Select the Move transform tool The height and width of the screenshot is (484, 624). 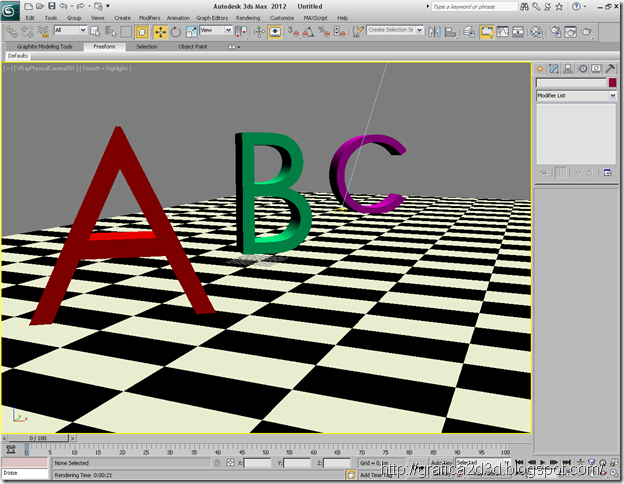coord(160,32)
